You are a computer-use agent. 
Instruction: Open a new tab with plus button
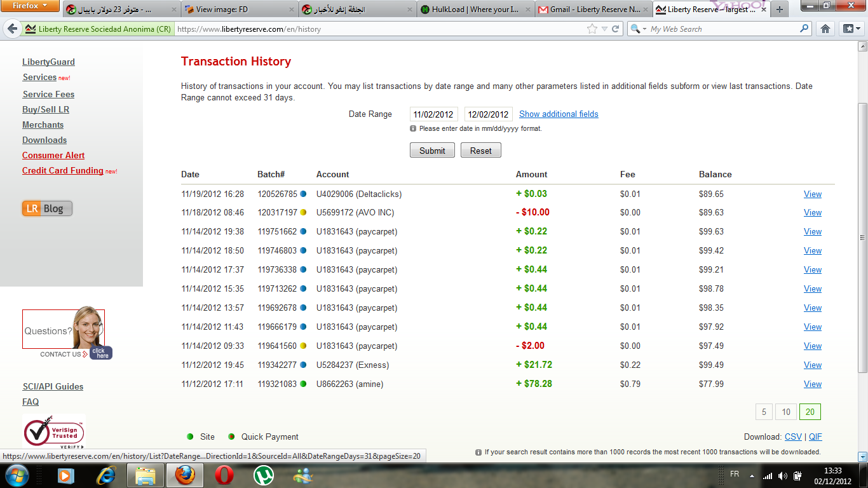click(779, 10)
